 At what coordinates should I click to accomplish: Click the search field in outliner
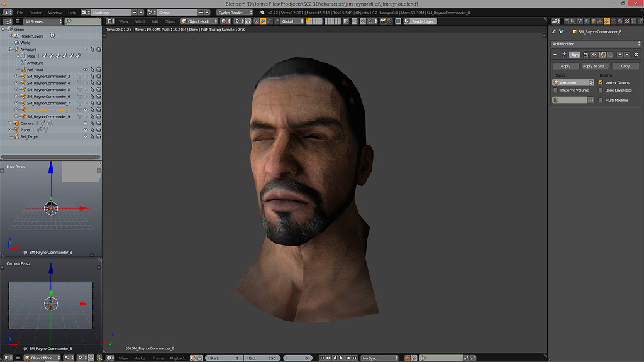82,21
